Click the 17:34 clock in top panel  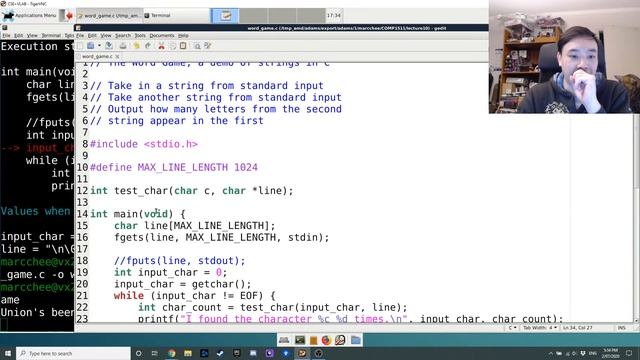[x=333, y=16]
